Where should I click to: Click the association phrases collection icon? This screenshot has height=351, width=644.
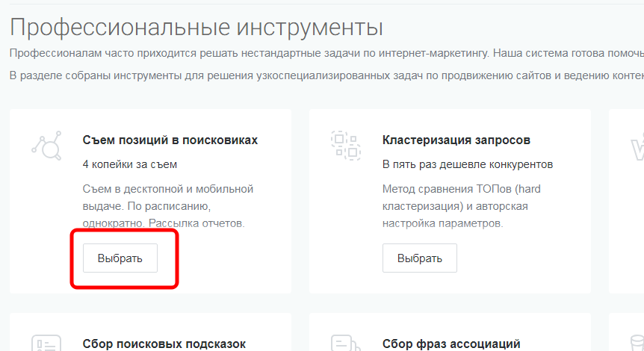point(345,342)
